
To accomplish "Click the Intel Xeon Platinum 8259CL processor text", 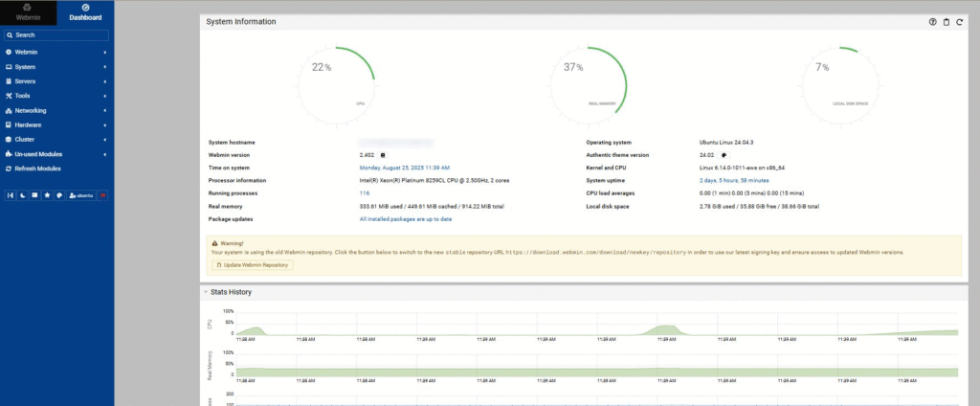I will tap(434, 181).
